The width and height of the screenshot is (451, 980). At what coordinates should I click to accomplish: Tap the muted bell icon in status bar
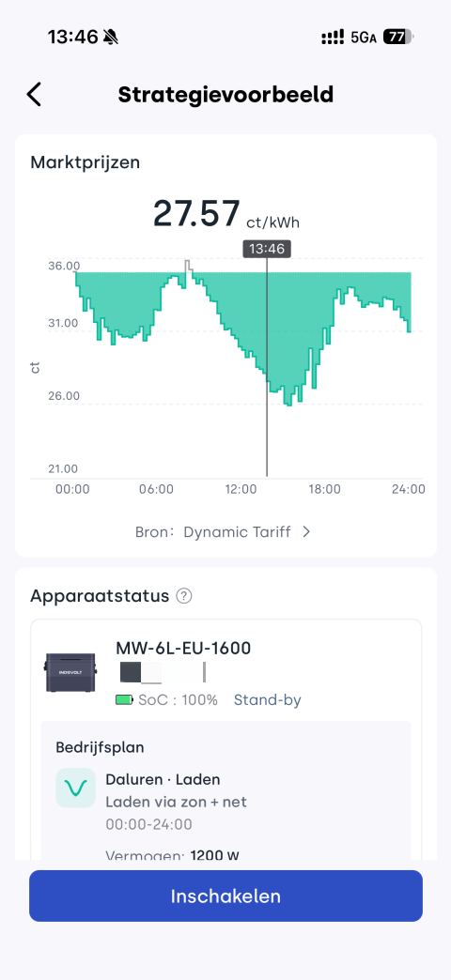tap(112, 38)
